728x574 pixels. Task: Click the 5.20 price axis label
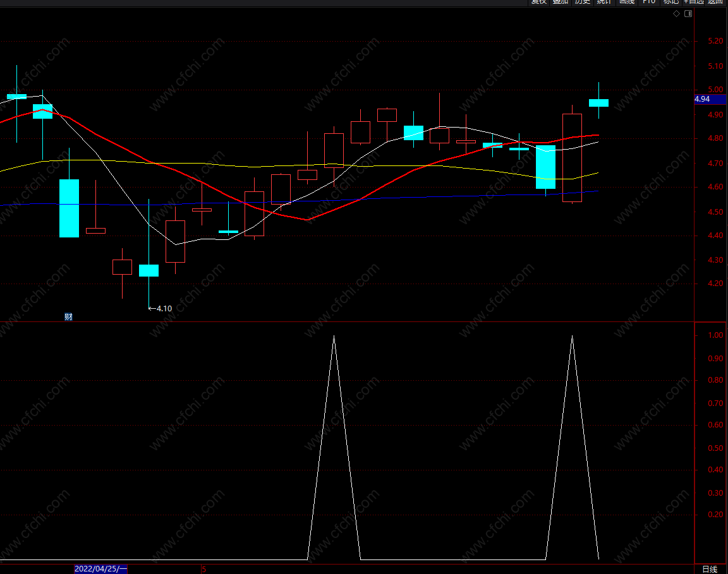point(715,41)
